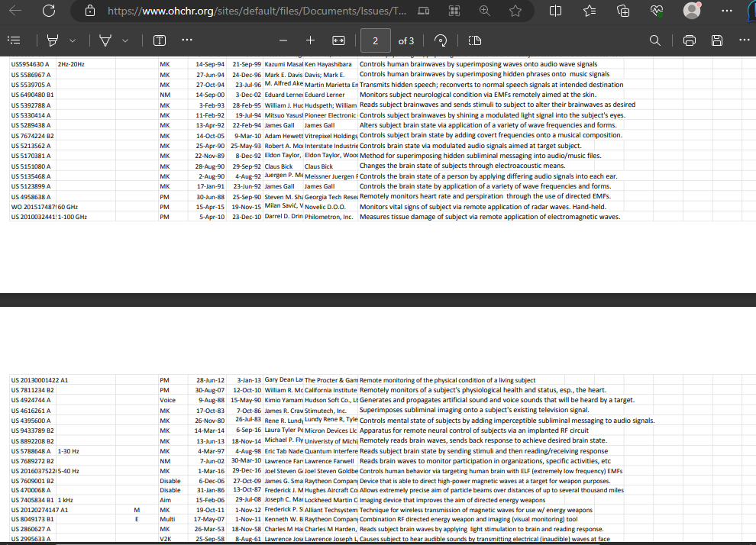Select description 'Remote monitoring of the physical condition'
Screen dimensions: 756x545
click(x=447, y=380)
